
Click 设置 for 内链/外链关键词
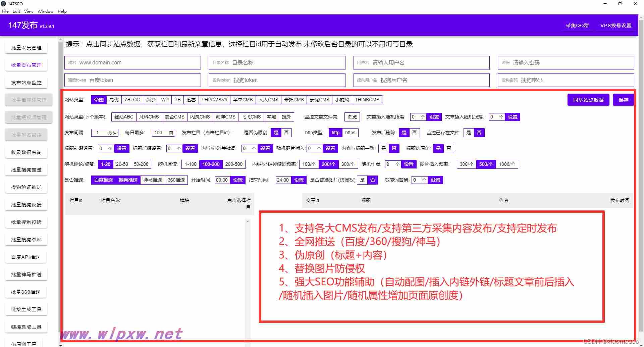tap(265, 148)
